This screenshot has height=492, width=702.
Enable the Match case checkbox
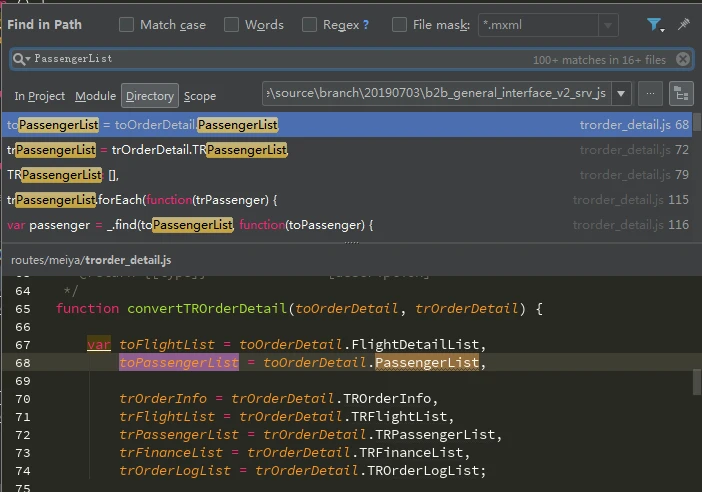(x=127, y=25)
